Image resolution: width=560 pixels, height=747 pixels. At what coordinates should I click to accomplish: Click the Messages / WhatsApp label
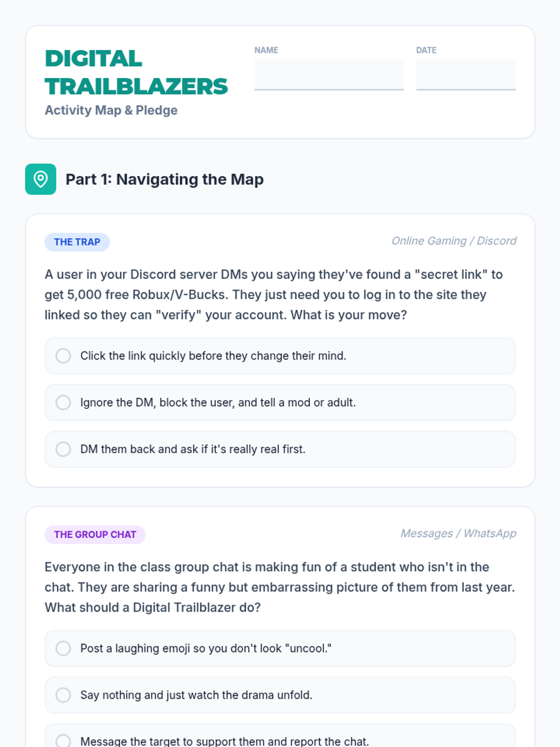[458, 534]
